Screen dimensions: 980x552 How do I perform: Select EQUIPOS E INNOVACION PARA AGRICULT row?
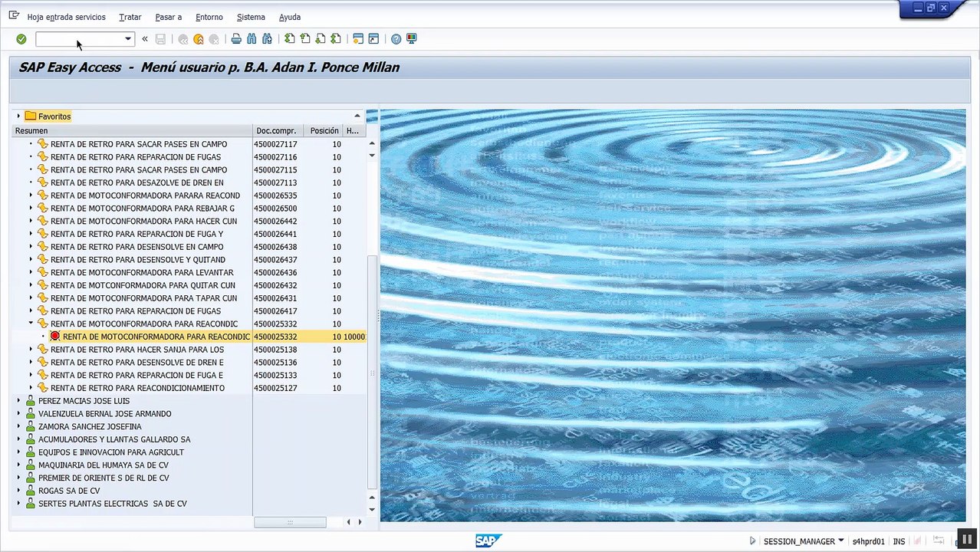coord(111,452)
